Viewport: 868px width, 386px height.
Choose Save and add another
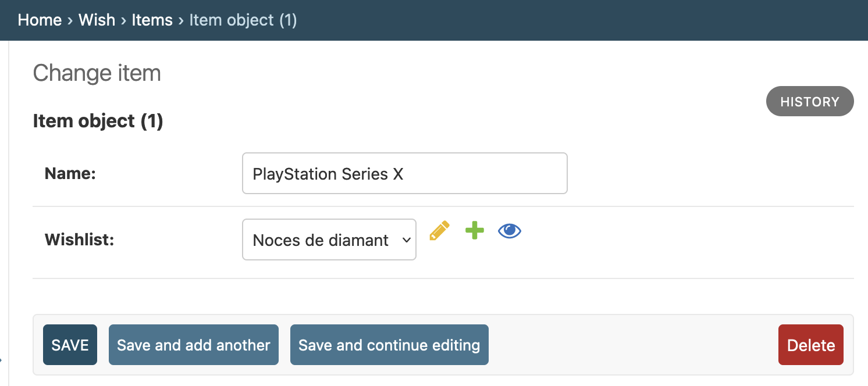194,345
